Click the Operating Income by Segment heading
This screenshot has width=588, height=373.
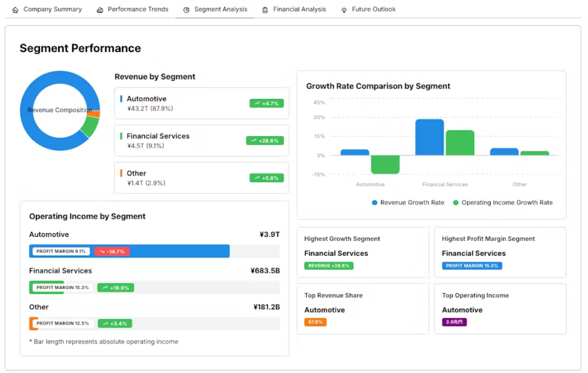pyautogui.click(x=88, y=217)
